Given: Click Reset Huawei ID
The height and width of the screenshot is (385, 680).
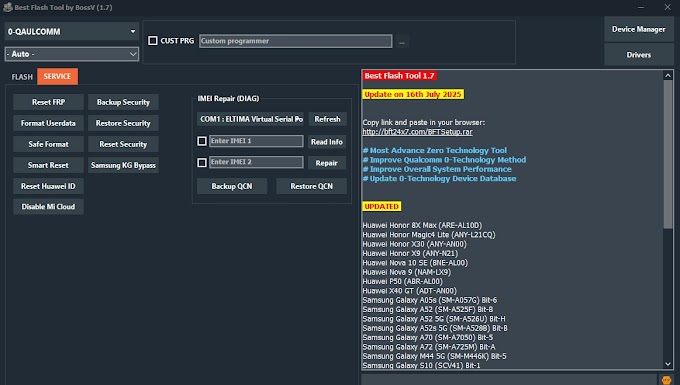Looking at the screenshot, I should tap(48, 186).
